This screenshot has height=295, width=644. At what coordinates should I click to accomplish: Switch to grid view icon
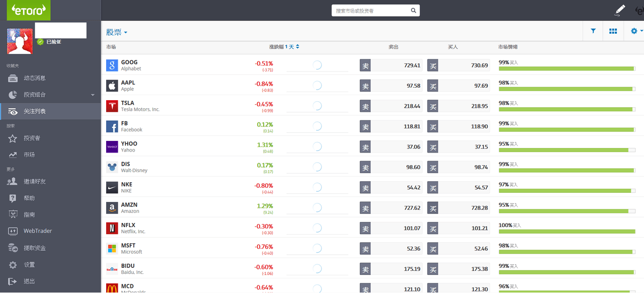point(613,31)
